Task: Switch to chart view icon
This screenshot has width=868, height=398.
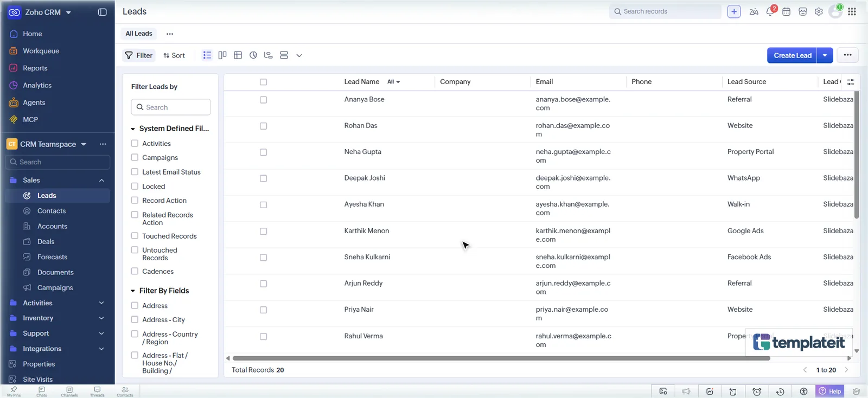Action: (x=253, y=55)
